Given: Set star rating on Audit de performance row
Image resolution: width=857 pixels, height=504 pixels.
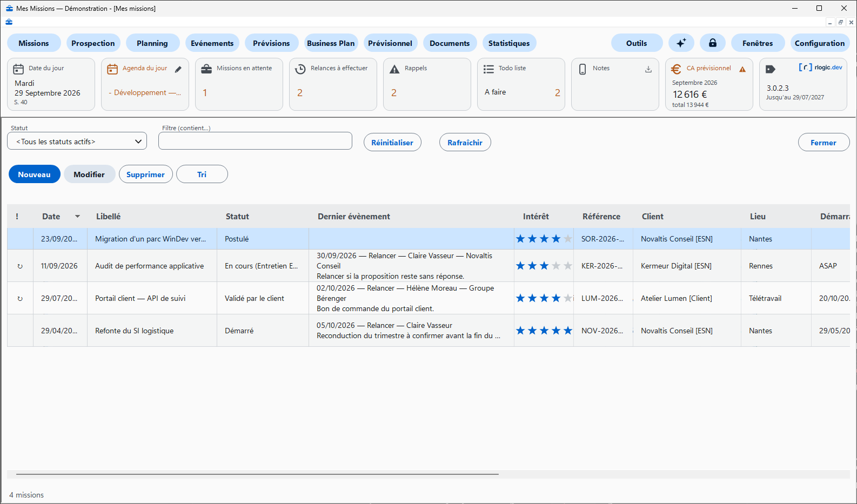Looking at the screenshot, I should click(544, 266).
